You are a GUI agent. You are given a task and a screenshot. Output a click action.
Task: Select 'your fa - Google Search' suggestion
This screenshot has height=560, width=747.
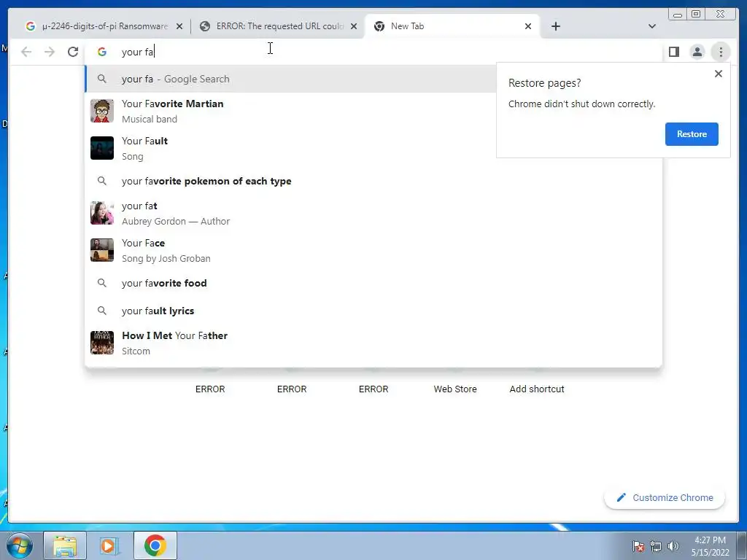point(290,79)
